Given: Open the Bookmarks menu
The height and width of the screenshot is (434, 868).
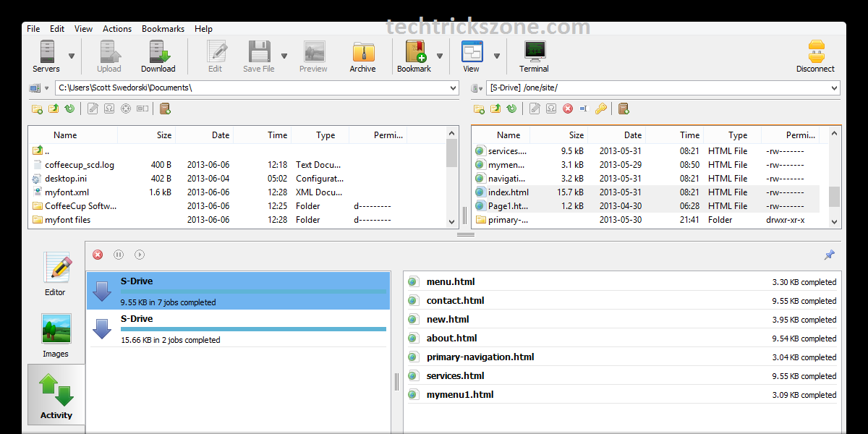Looking at the screenshot, I should pyautogui.click(x=163, y=29).
